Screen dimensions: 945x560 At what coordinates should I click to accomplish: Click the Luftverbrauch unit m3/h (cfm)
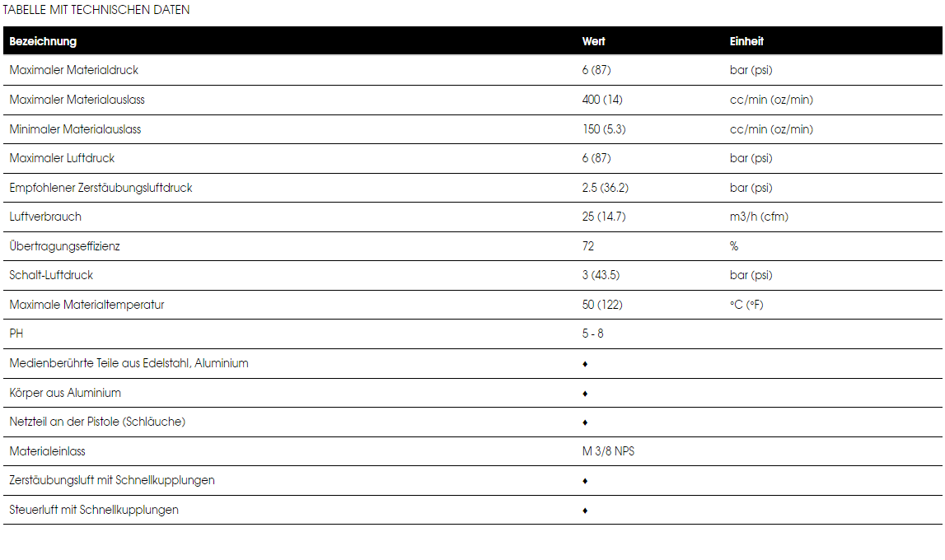pos(759,216)
